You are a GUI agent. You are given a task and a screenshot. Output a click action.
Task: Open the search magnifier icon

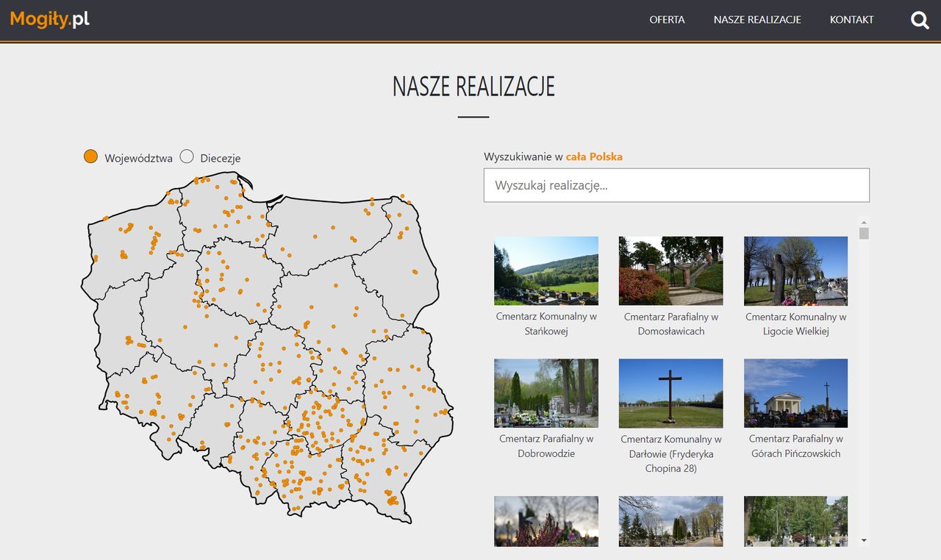point(920,21)
